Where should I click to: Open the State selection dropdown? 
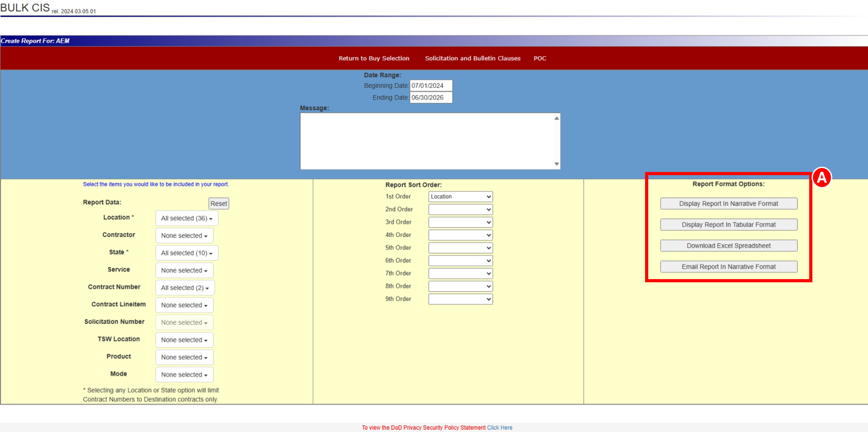click(187, 253)
